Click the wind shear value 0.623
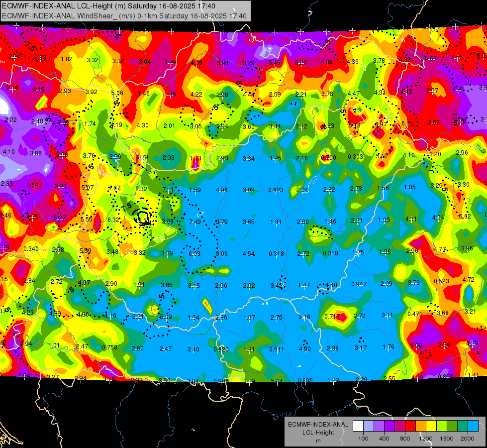 (276, 190)
